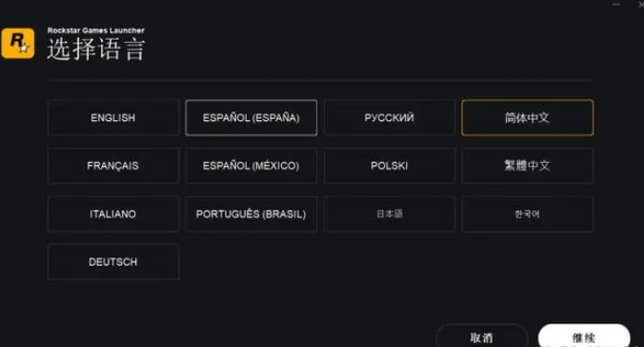The image size is (644, 347).
Task: Minimize the launcher window
Action: (616, 4)
